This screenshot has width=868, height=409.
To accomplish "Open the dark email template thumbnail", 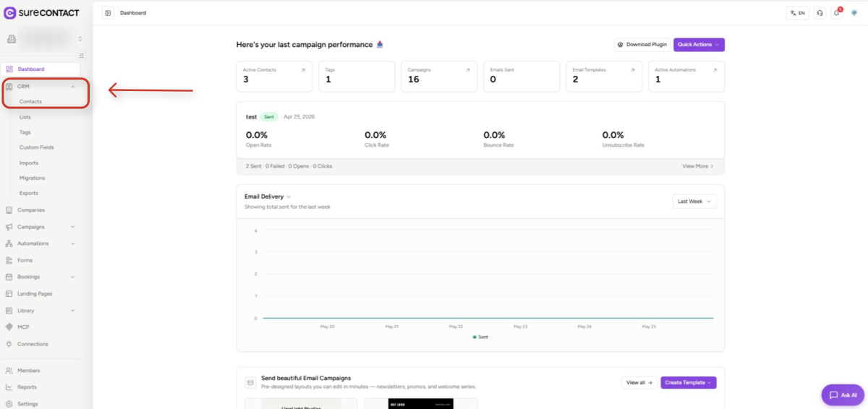I will tap(420, 403).
